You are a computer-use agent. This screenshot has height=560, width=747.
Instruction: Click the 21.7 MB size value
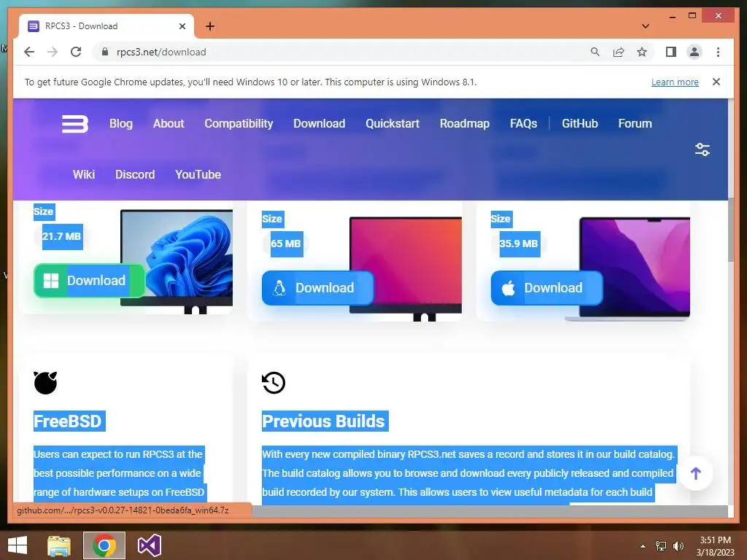63,237
